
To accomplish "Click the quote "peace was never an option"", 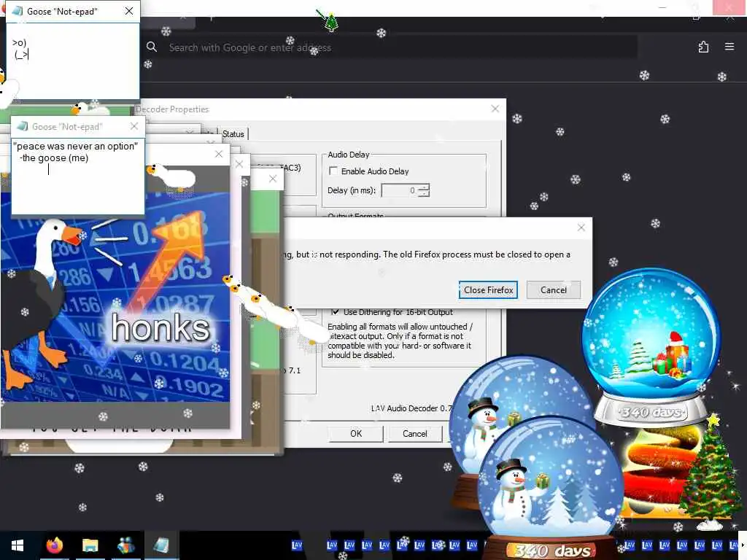I will pos(75,146).
